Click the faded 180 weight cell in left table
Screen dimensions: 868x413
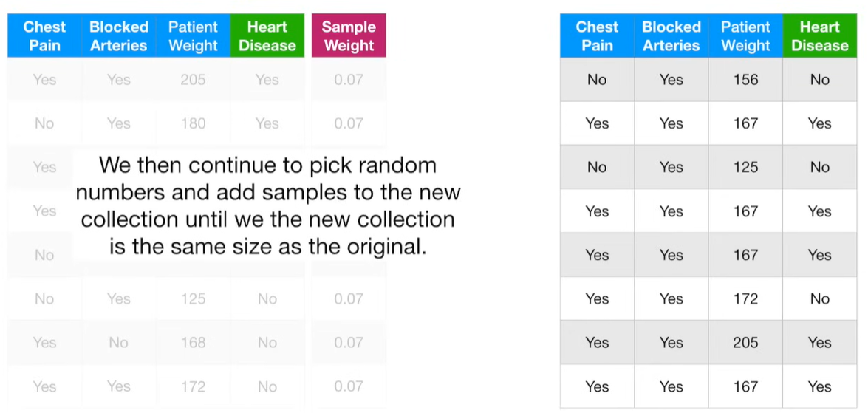click(x=193, y=123)
